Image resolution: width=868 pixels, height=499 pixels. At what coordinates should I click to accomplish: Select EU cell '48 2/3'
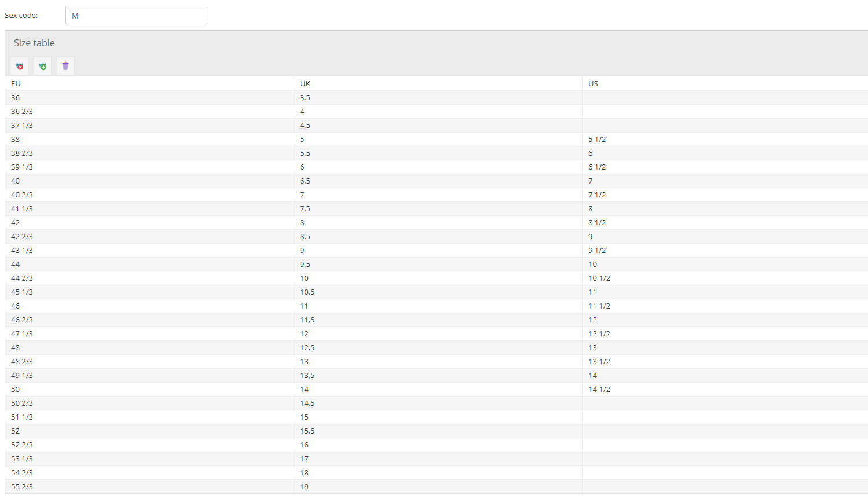click(x=149, y=361)
